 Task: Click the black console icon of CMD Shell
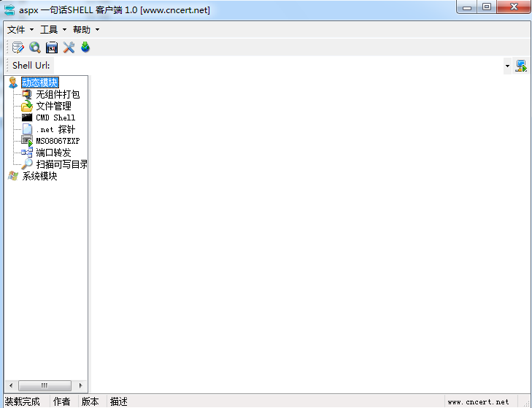(x=27, y=118)
